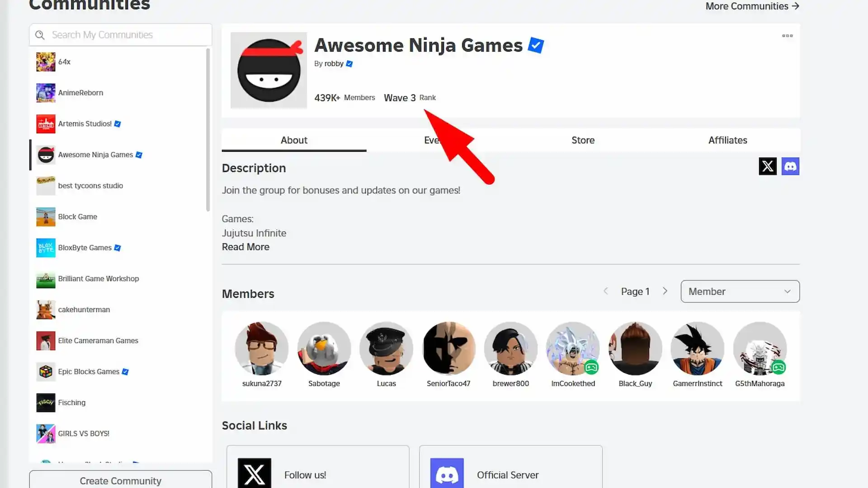Image resolution: width=868 pixels, height=488 pixels.
Task: Click the X (Twitter) social icon
Action: (x=767, y=166)
